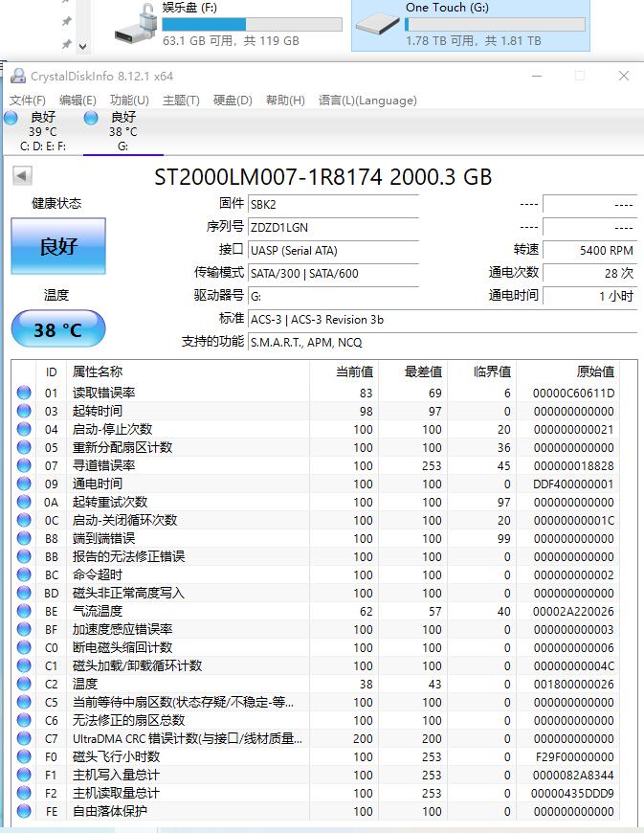Click the blue status dot for attribute 01
This screenshot has width=644, height=833.
pos(24,393)
